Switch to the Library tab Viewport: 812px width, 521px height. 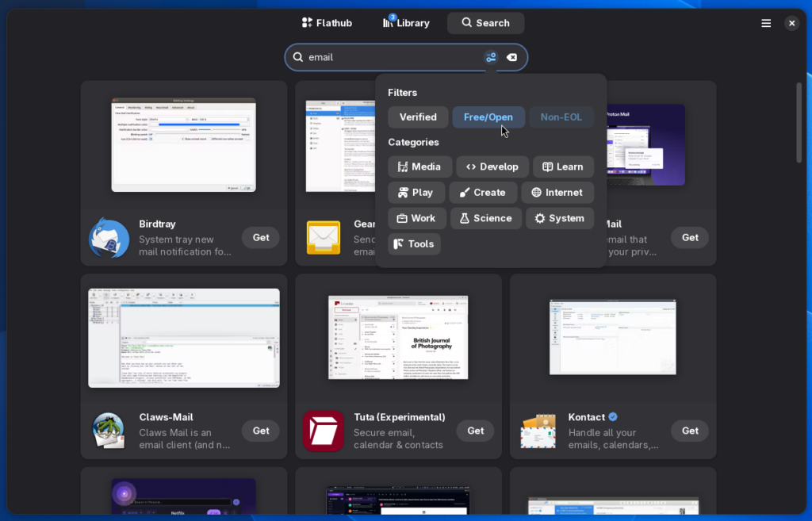click(406, 23)
